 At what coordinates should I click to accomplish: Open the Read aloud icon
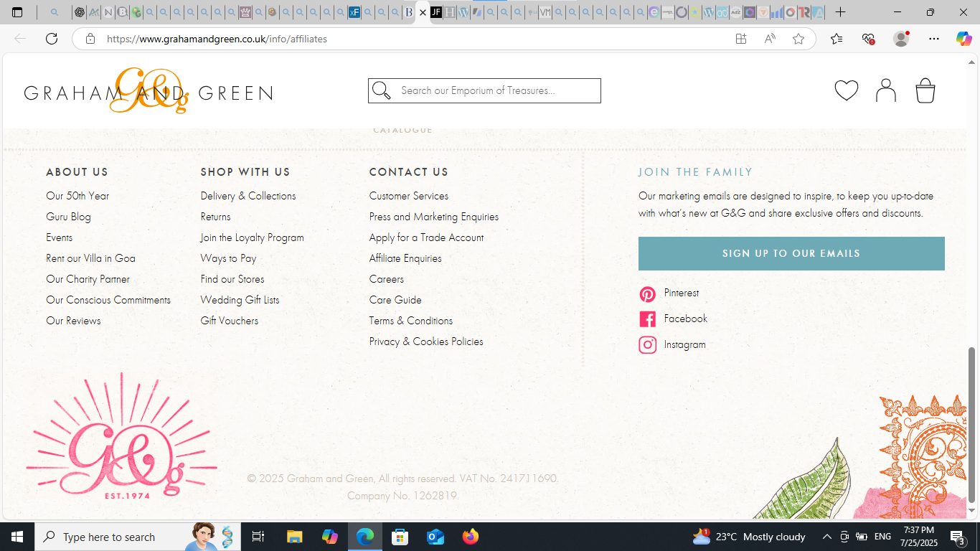tap(770, 39)
